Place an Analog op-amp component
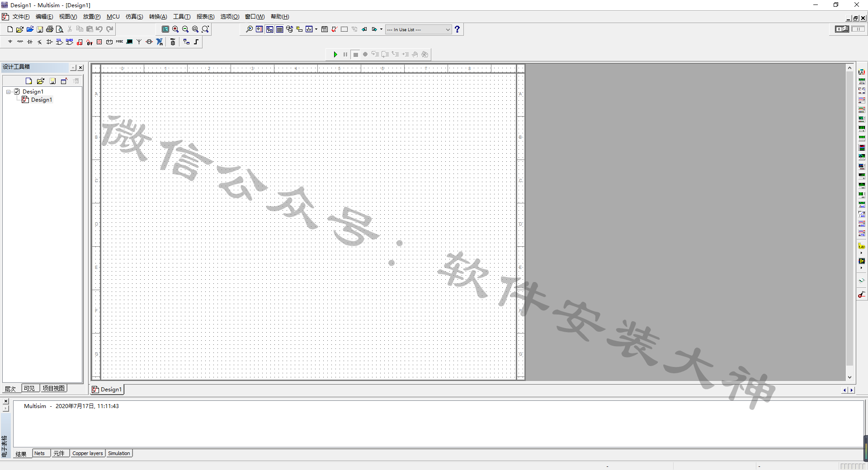This screenshot has height=470, width=868. (x=50, y=42)
